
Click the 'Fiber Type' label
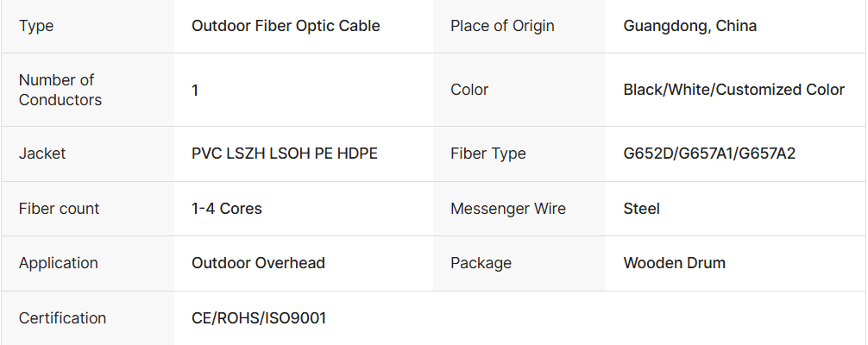point(488,154)
